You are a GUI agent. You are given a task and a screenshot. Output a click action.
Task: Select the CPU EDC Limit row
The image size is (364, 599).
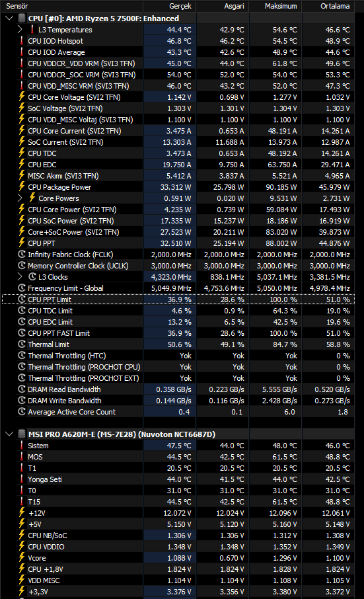coord(178,322)
